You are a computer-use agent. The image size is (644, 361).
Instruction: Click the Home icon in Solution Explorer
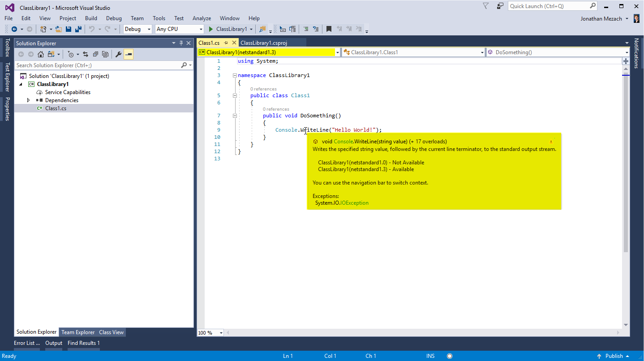coord(41,54)
